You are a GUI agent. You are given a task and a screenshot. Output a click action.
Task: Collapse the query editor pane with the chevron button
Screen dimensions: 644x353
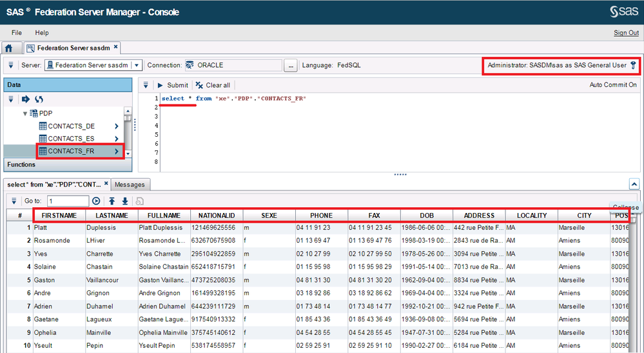click(x=634, y=185)
